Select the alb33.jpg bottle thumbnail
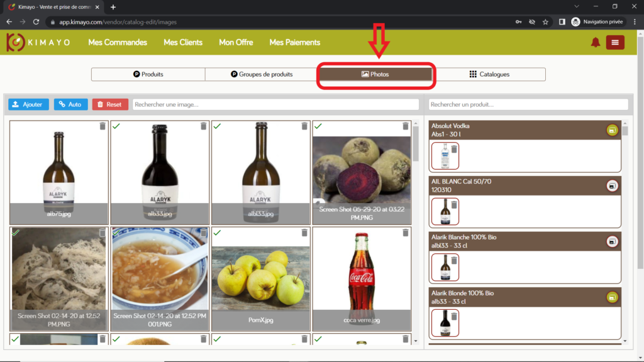This screenshot has height=362, width=644. [160, 172]
